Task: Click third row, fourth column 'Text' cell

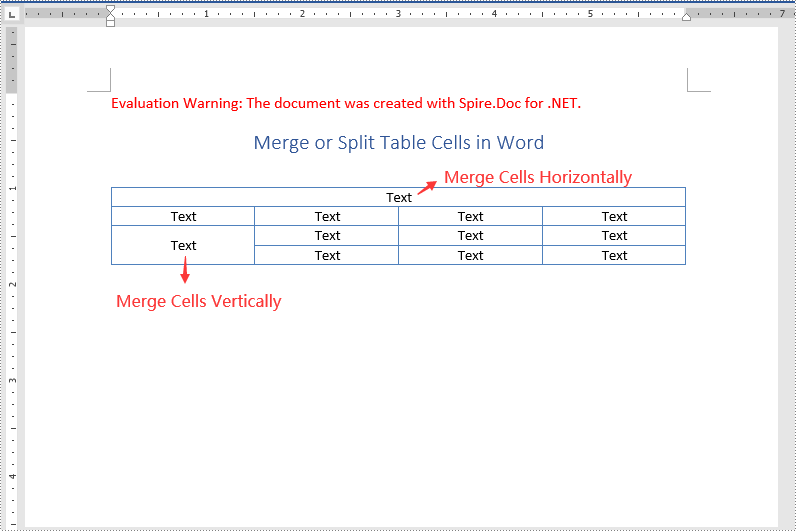Action: [x=614, y=236]
